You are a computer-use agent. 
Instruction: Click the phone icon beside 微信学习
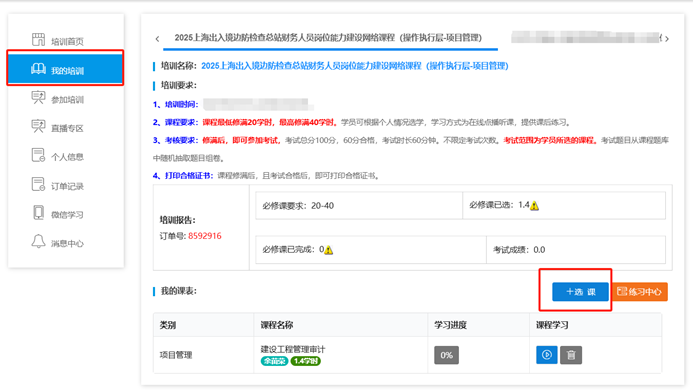coord(38,213)
